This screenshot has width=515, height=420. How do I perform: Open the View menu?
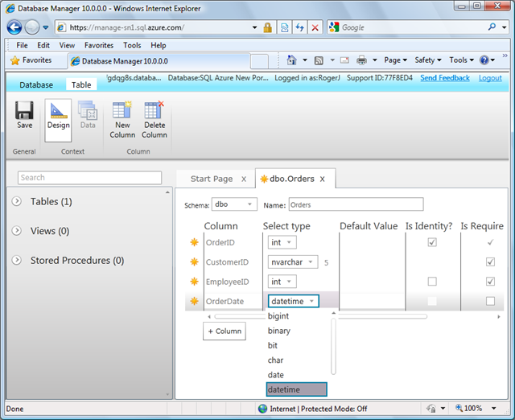point(67,45)
